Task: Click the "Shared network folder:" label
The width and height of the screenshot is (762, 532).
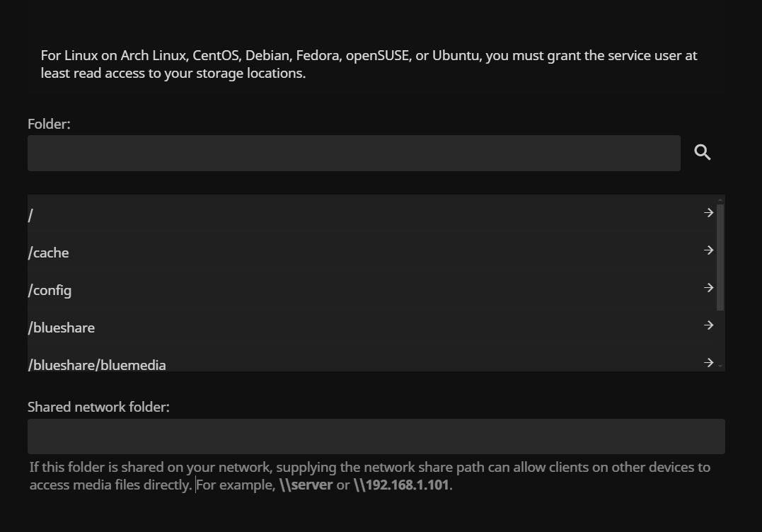Action: [98, 407]
